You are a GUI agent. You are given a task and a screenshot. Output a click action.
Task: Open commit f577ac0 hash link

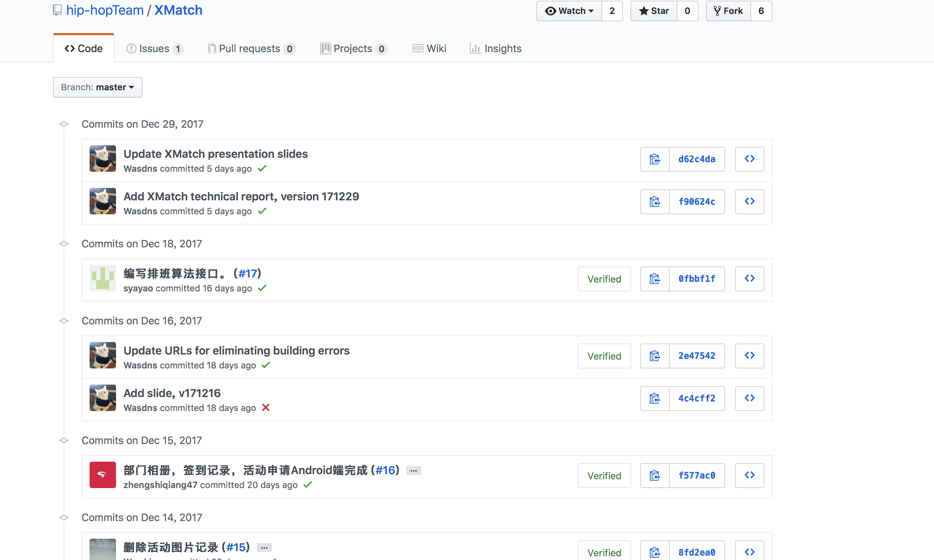(697, 476)
